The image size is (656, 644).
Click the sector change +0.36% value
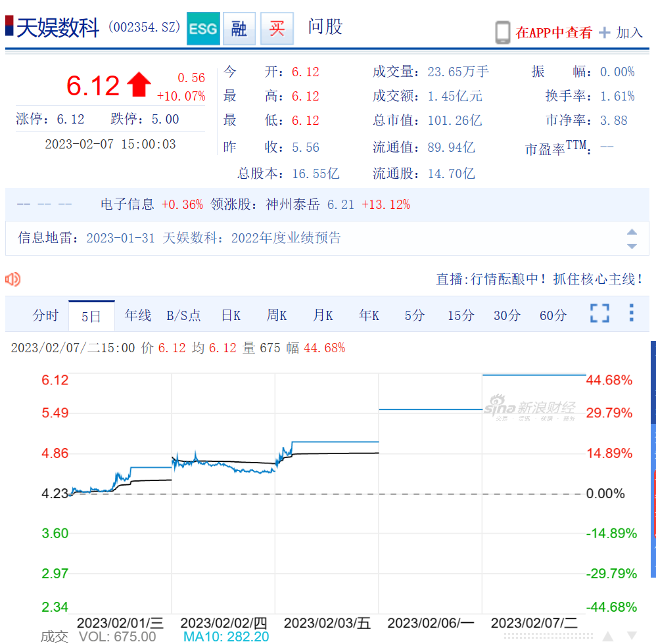pyautogui.click(x=182, y=204)
